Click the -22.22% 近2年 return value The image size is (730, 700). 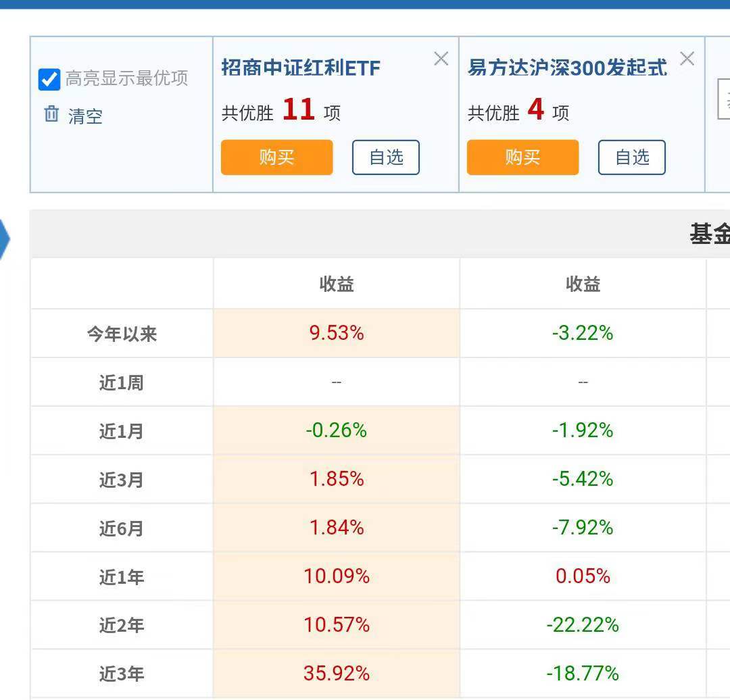coord(583,625)
